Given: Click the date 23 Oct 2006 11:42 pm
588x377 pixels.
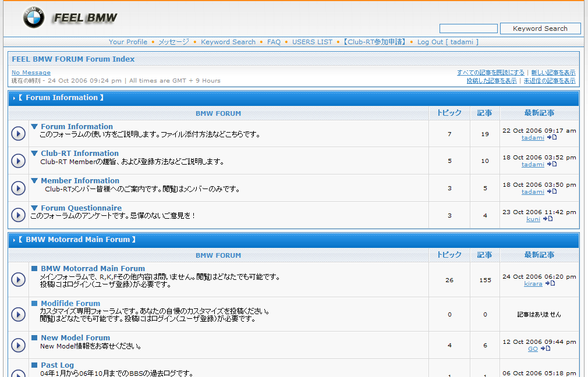Looking at the screenshot, I should tap(539, 212).
